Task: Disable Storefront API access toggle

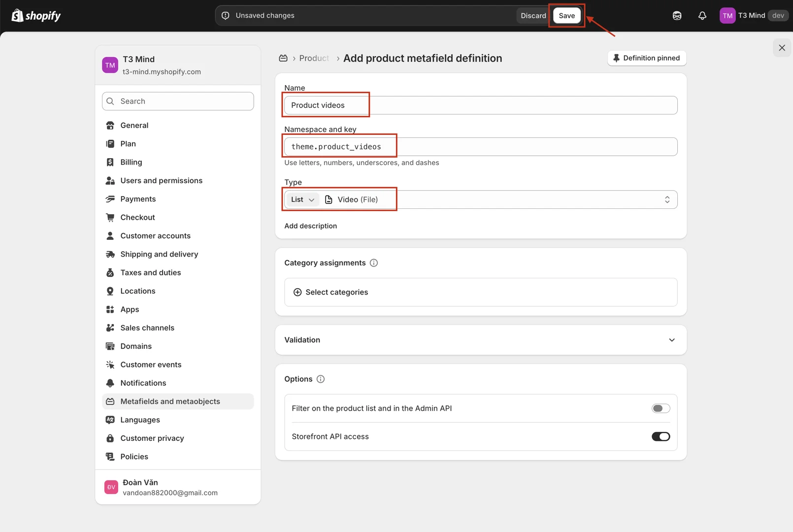Action: click(661, 437)
